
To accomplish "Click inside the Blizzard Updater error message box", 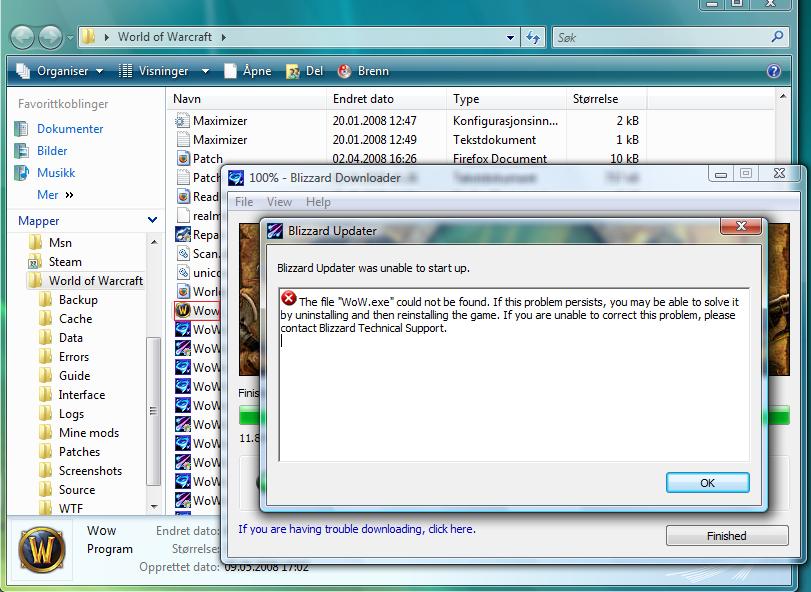I will point(514,375).
